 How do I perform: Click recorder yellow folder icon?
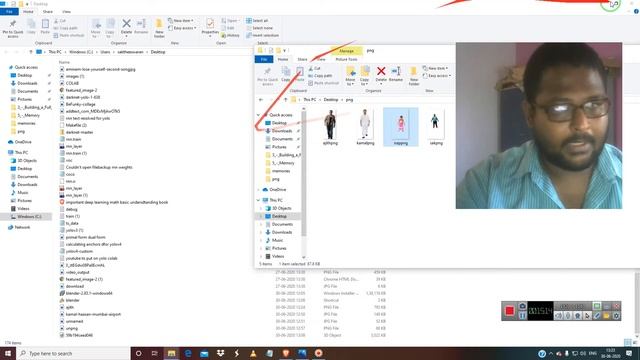[607, 316]
